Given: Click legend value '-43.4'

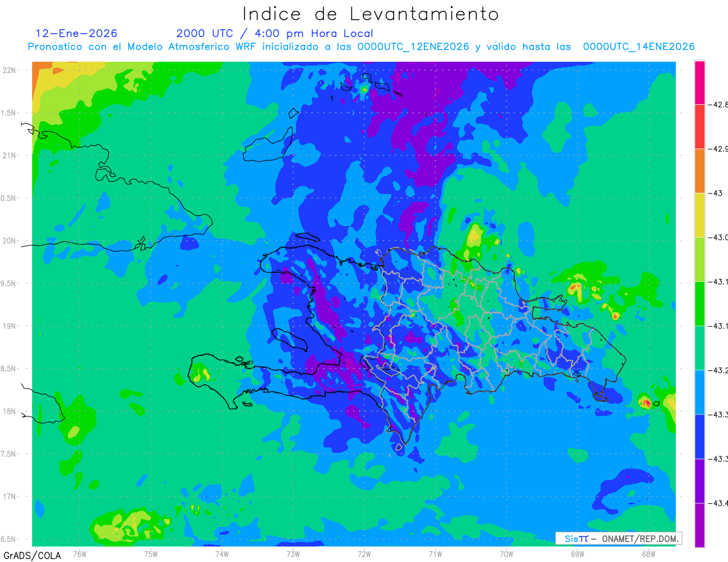Looking at the screenshot, I should (x=720, y=503).
